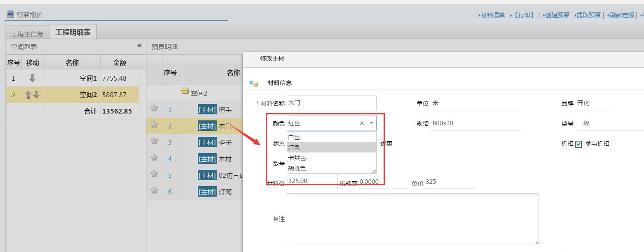Clear the selected color with the × icon
The width and height of the screenshot is (644, 252).
click(x=362, y=123)
